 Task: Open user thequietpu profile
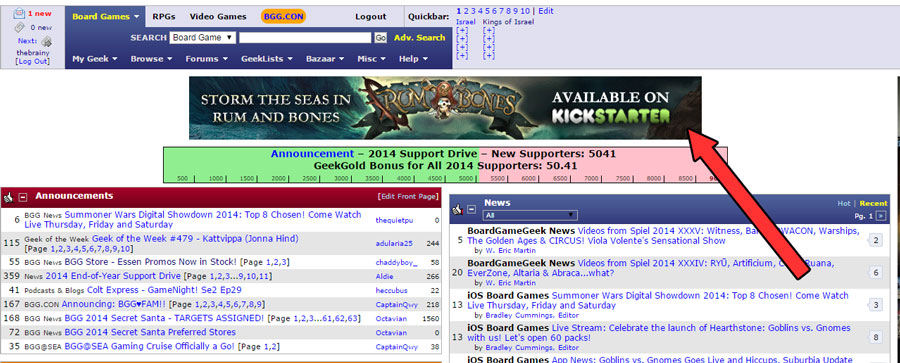tap(394, 220)
